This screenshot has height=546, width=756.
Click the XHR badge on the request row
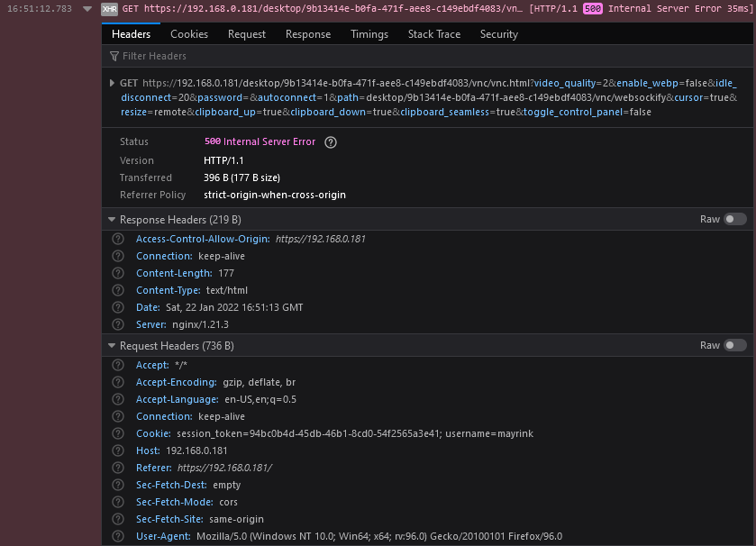[x=108, y=9]
